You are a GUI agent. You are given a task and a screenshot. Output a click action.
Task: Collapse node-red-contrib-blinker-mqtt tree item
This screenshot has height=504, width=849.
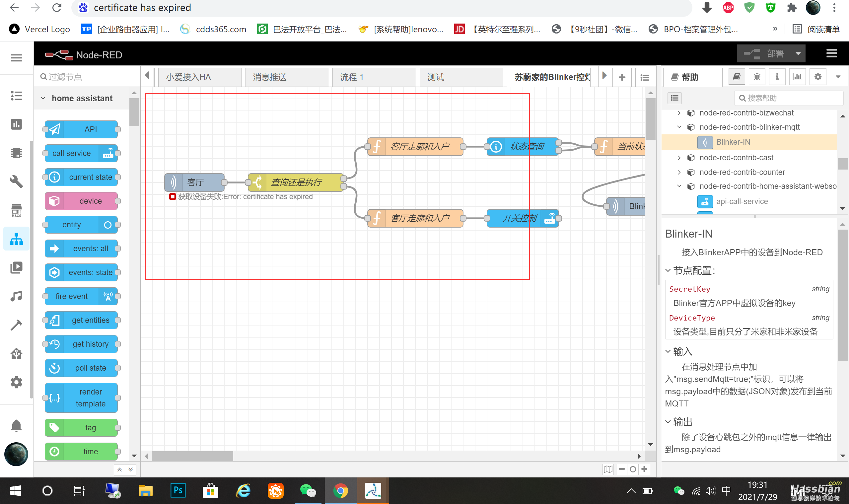coord(679,127)
